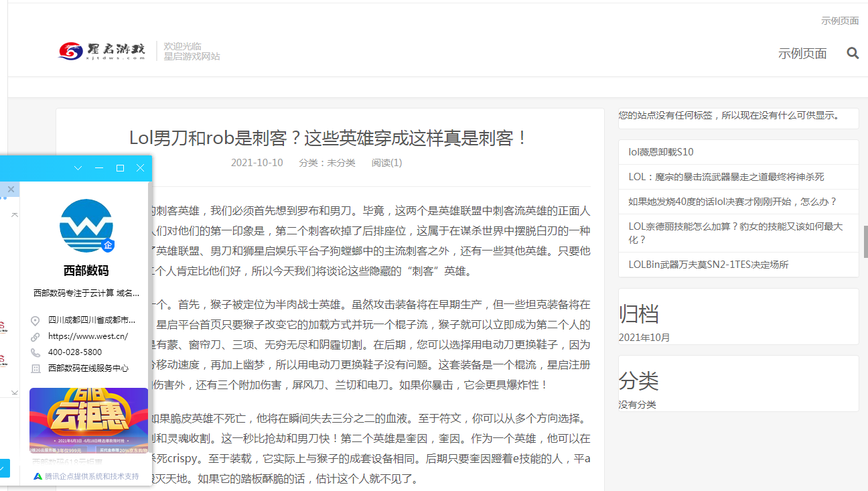Expand the chevron menu in the popup titlebar
868x491 pixels.
(78, 168)
